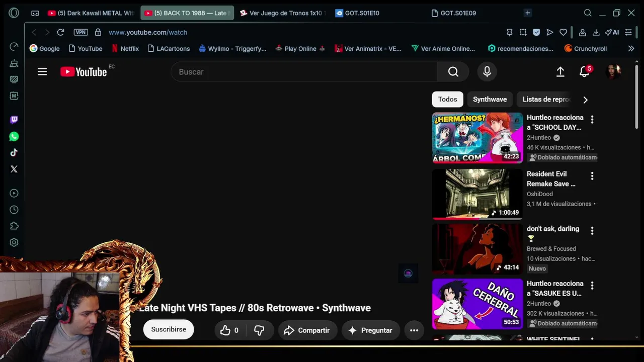The height and width of the screenshot is (362, 644).
Task: Open Resident Evil Remake Save video thumbnail
Action: pyautogui.click(x=477, y=194)
